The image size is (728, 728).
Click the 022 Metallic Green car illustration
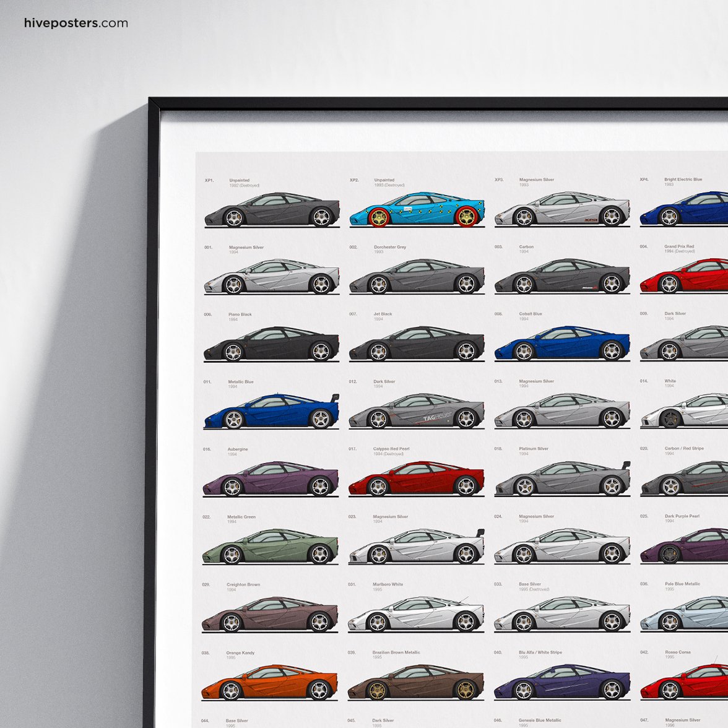pos(270,547)
